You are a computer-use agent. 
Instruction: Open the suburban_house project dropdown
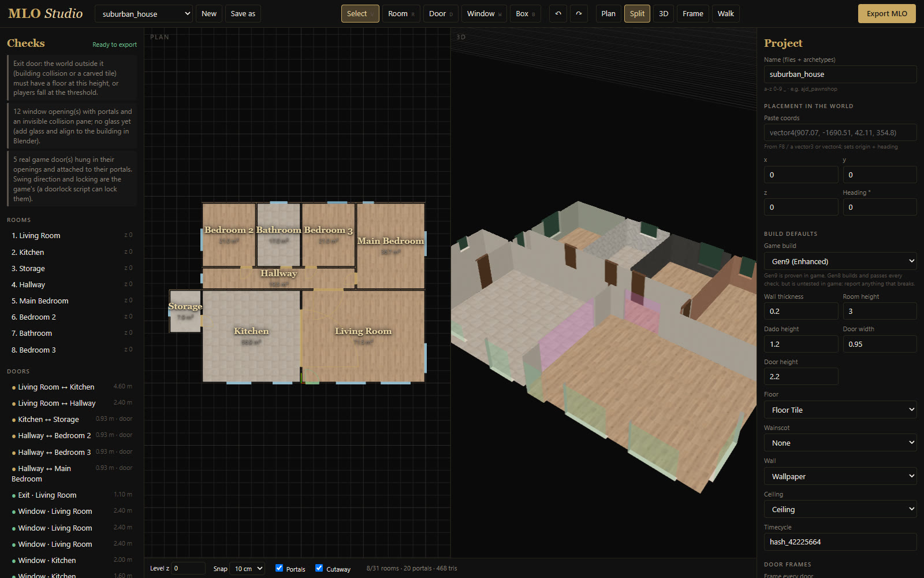click(144, 13)
